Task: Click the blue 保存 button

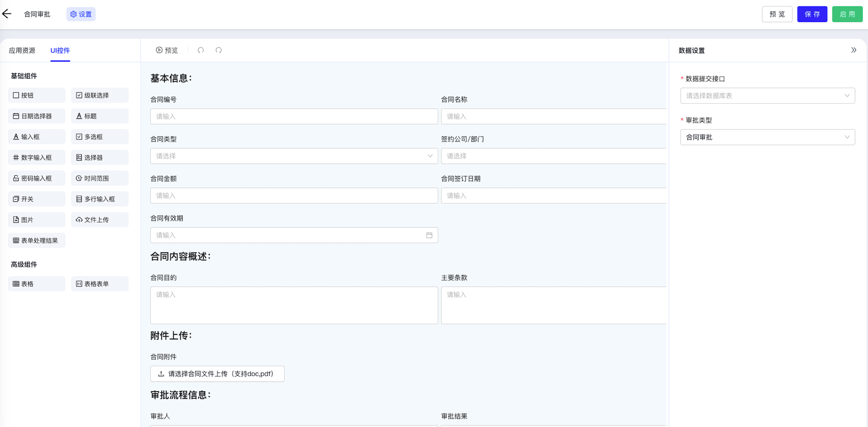Action: 812,14
